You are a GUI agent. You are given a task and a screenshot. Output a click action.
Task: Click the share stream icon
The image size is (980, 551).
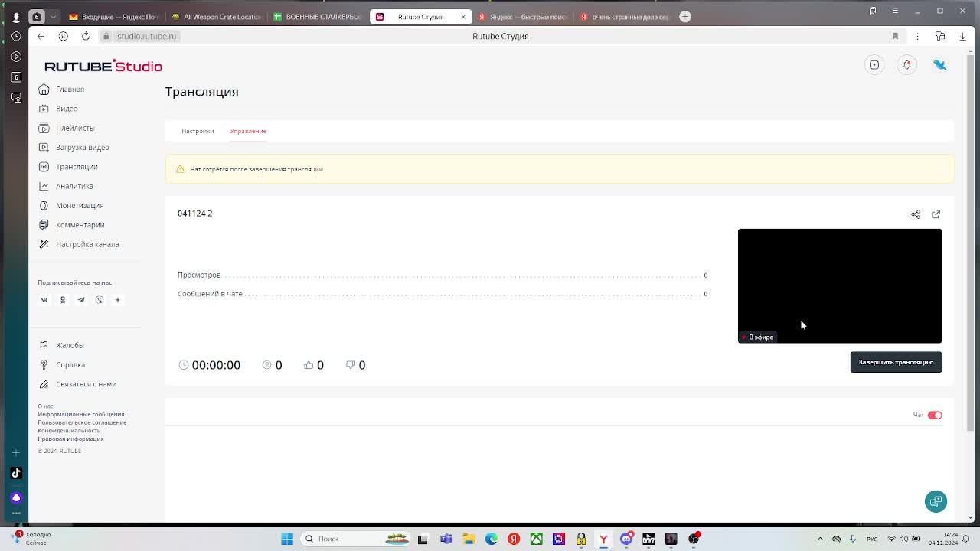[916, 214]
